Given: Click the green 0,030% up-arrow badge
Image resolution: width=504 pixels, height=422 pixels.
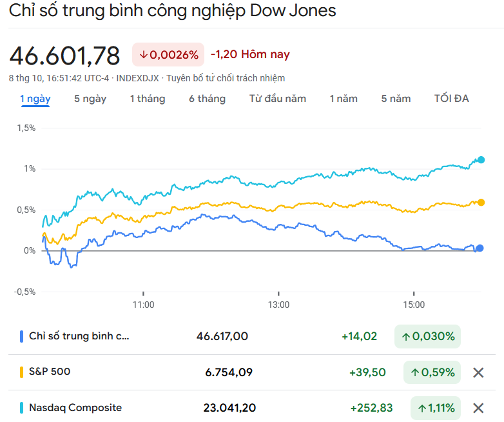Looking at the screenshot, I should click(427, 336).
